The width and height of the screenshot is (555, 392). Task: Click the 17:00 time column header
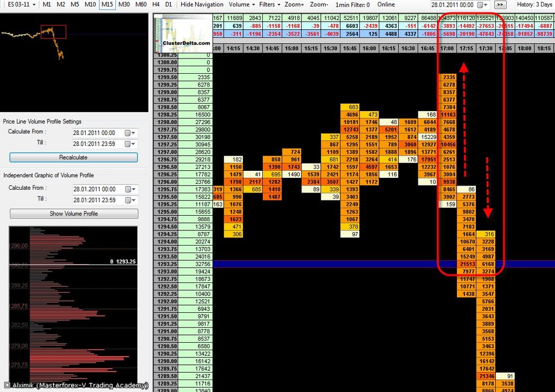[x=447, y=48]
